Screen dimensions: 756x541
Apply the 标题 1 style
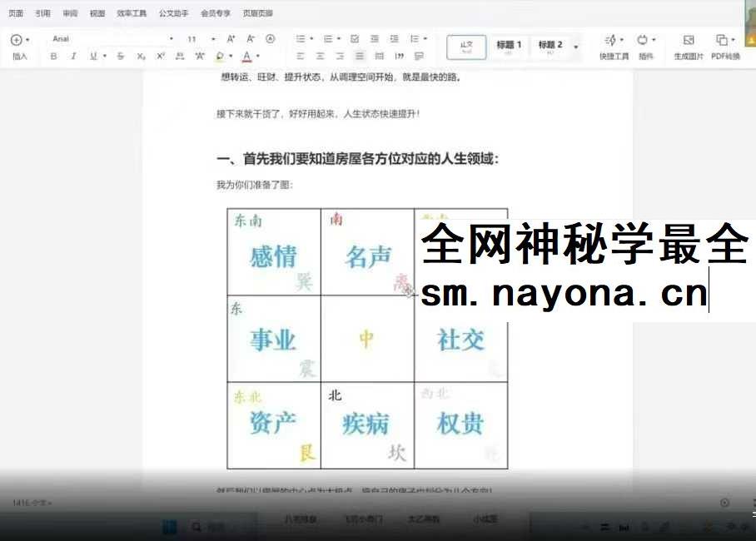click(509, 47)
